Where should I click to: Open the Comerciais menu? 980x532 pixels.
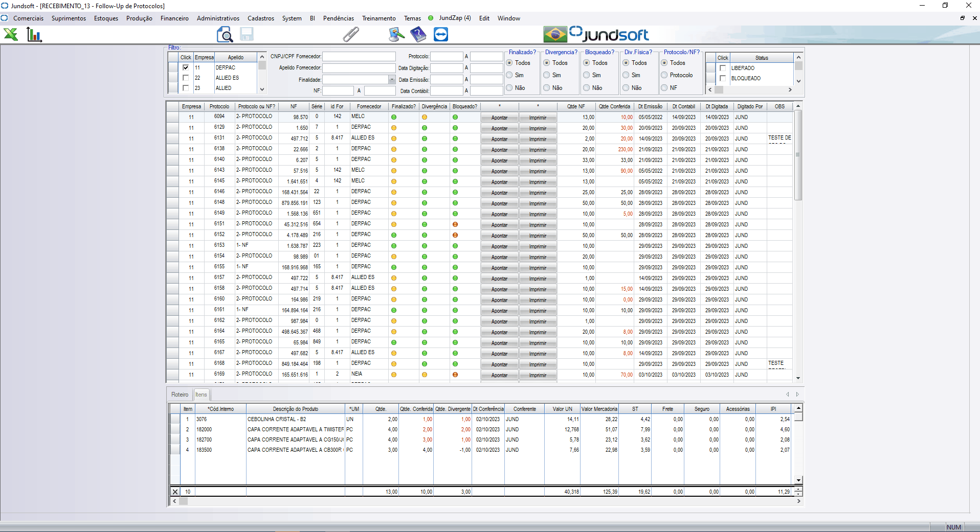(x=28, y=18)
